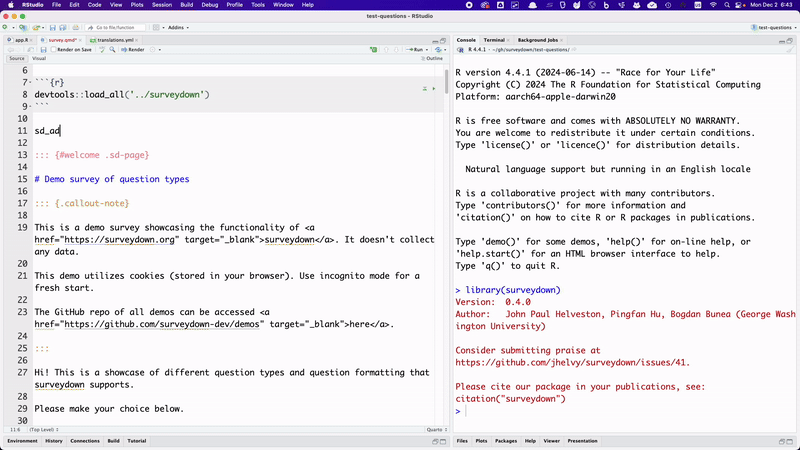Screen dimensions: 800x450
Task: Open the recent files dropdown arrow
Action: point(43,28)
